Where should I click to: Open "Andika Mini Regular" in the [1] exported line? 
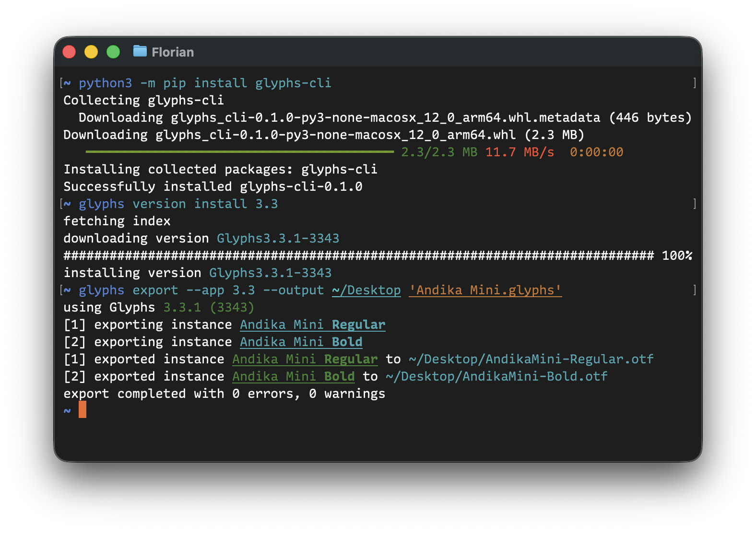305,359
